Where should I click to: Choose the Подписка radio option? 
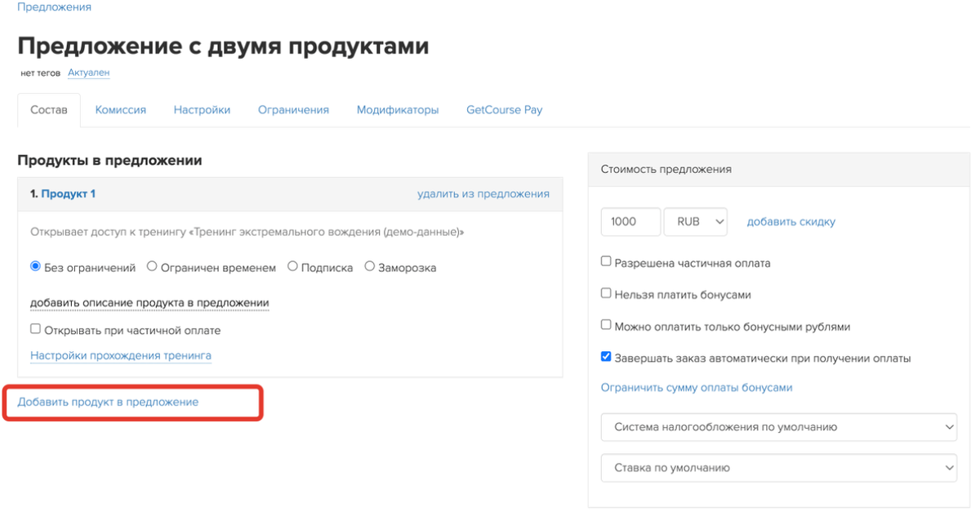(292, 266)
